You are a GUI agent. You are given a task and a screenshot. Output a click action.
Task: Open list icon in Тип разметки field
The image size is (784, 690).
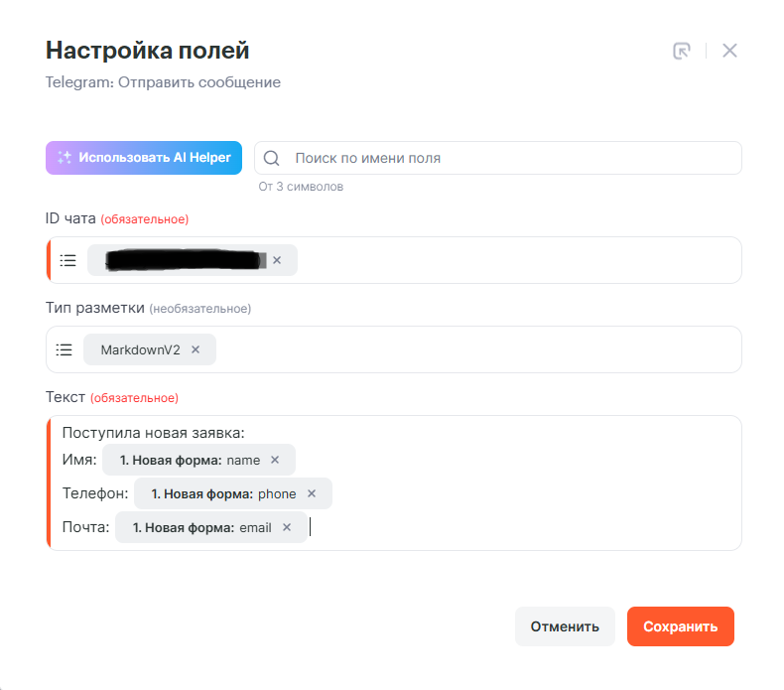coord(65,349)
